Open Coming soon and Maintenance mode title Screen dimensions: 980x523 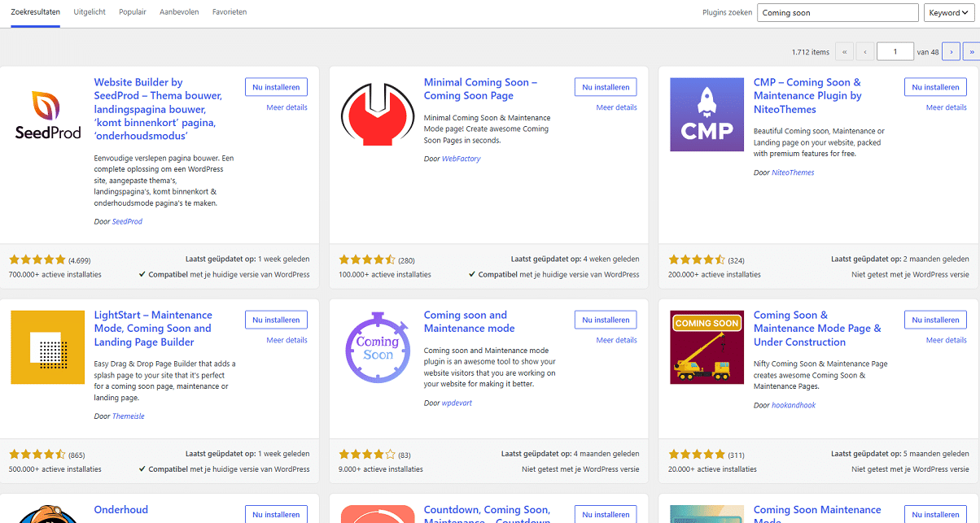(x=469, y=321)
